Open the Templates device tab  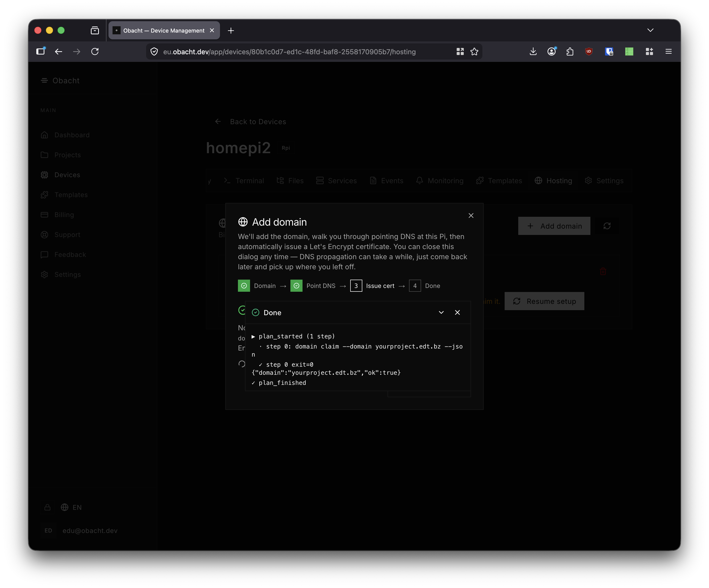click(499, 181)
